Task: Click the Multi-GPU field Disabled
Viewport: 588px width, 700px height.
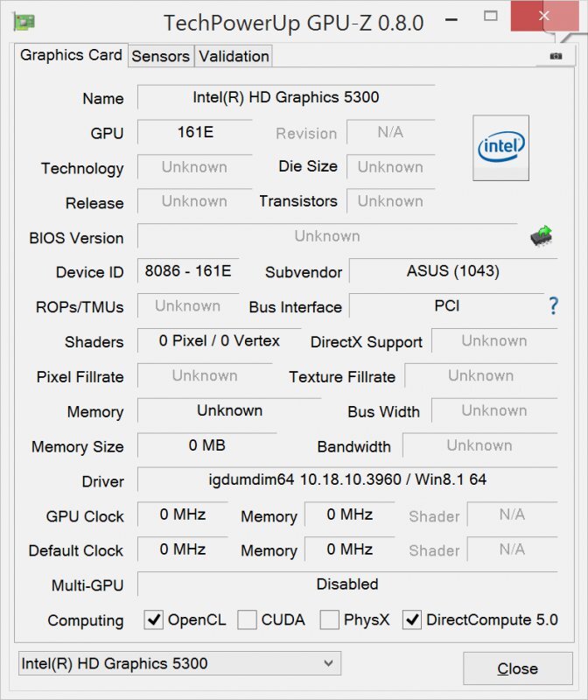Action: coord(347,584)
